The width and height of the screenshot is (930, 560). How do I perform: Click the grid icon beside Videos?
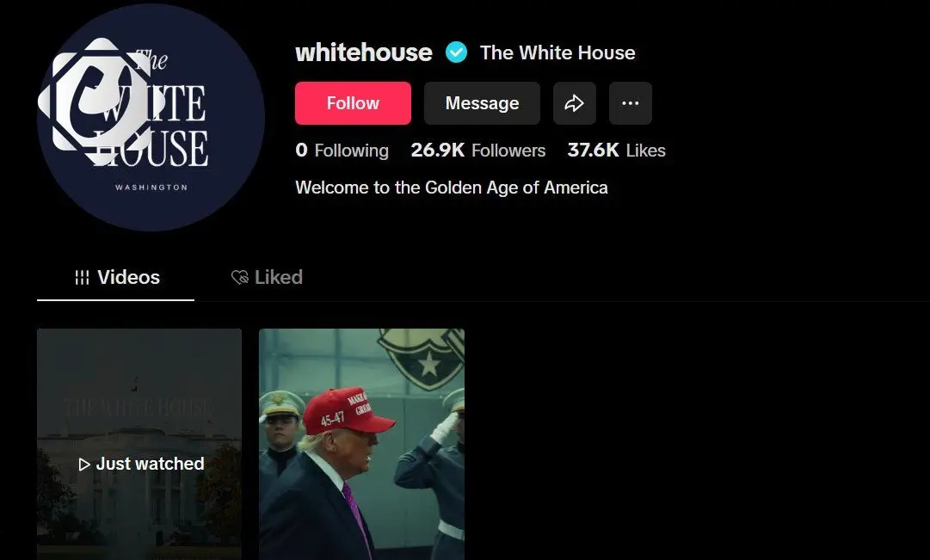(82, 277)
